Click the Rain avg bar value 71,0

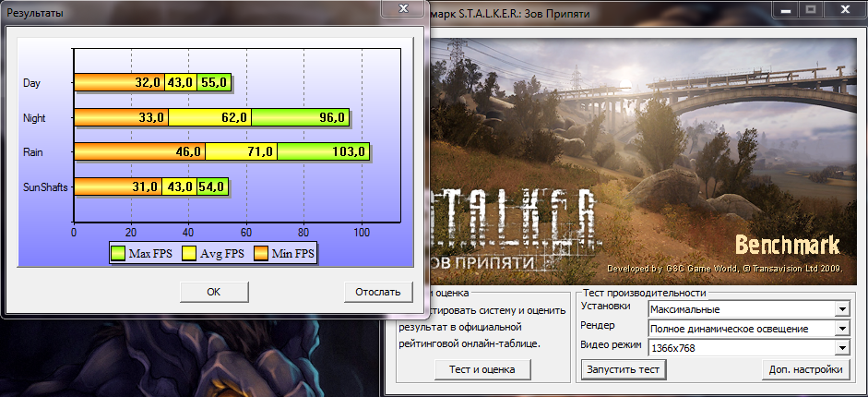pos(259,151)
